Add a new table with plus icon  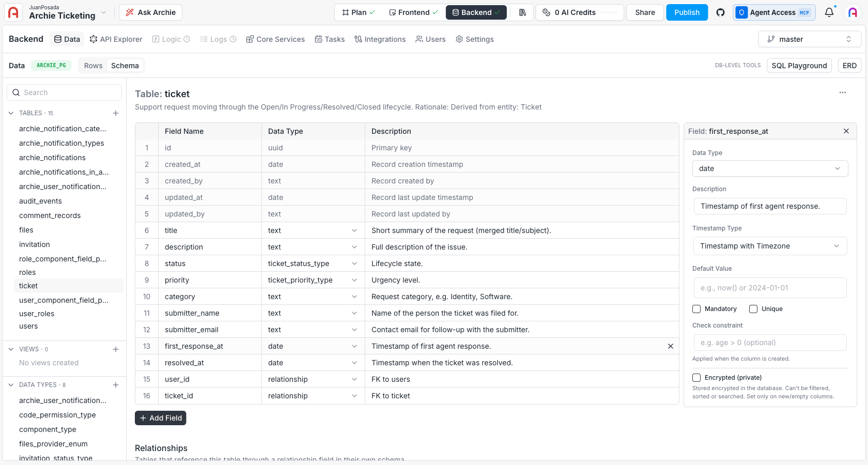116,113
